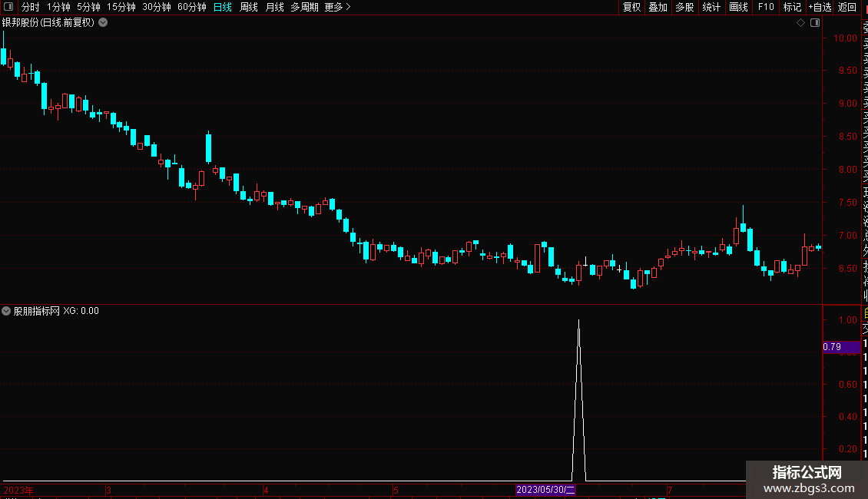Open dropdown beside 银邦股份 chart title

103,23
